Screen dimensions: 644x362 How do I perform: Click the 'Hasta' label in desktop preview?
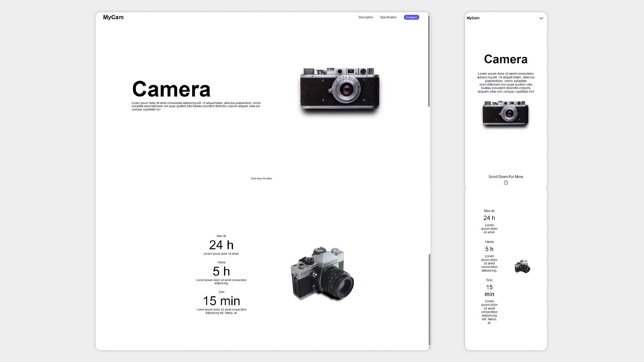tap(221, 262)
